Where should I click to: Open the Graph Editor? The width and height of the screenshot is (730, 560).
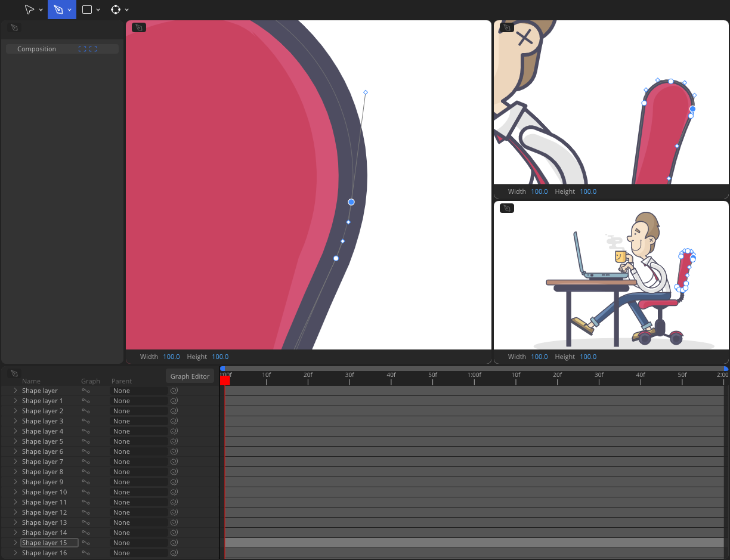pos(190,376)
